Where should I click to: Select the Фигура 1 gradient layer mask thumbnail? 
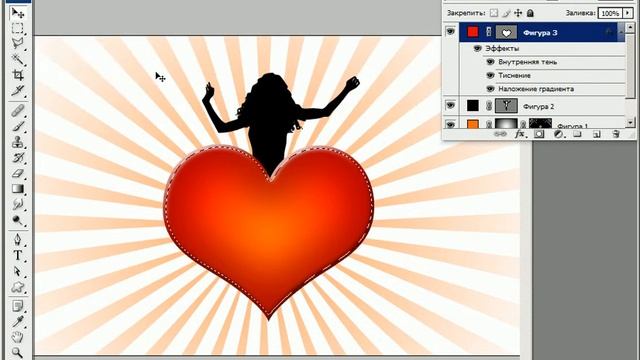506,124
